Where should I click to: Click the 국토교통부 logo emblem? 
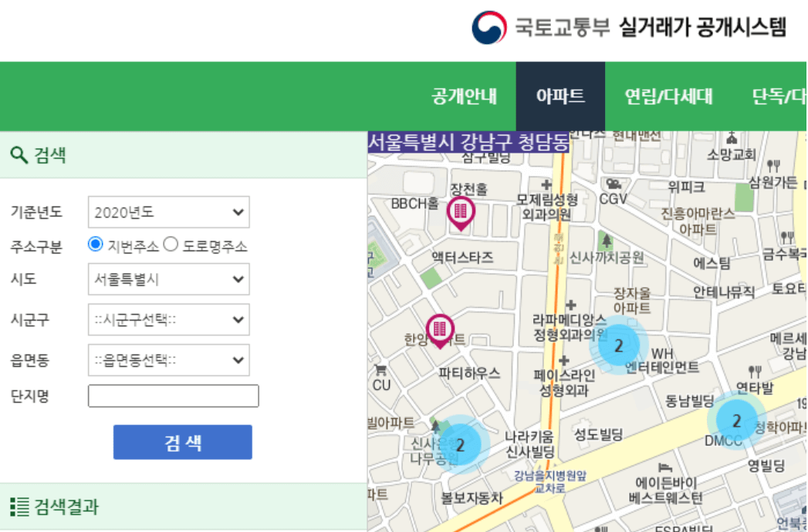(489, 28)
